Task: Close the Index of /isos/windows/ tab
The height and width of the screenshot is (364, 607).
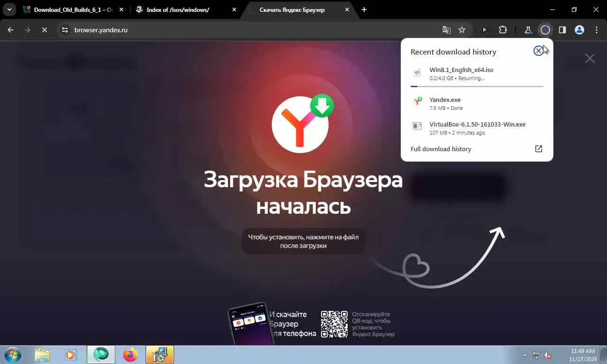Action: [234, 9]
